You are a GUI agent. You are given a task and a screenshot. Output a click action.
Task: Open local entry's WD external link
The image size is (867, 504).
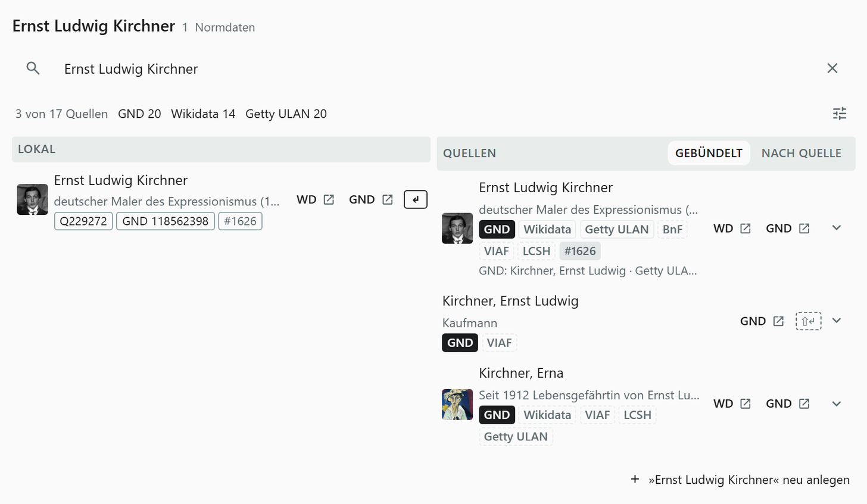(316, 199)
